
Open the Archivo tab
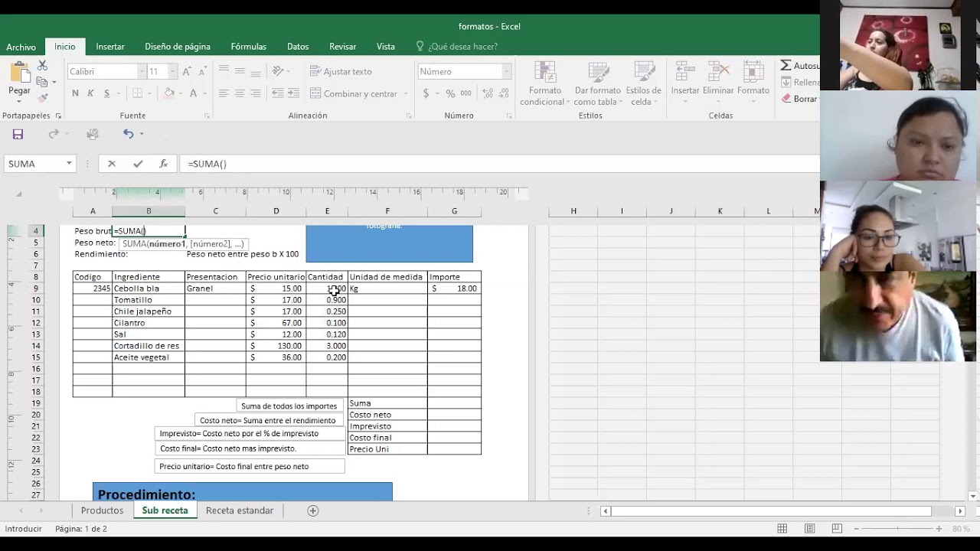click(x=21, y=47)
